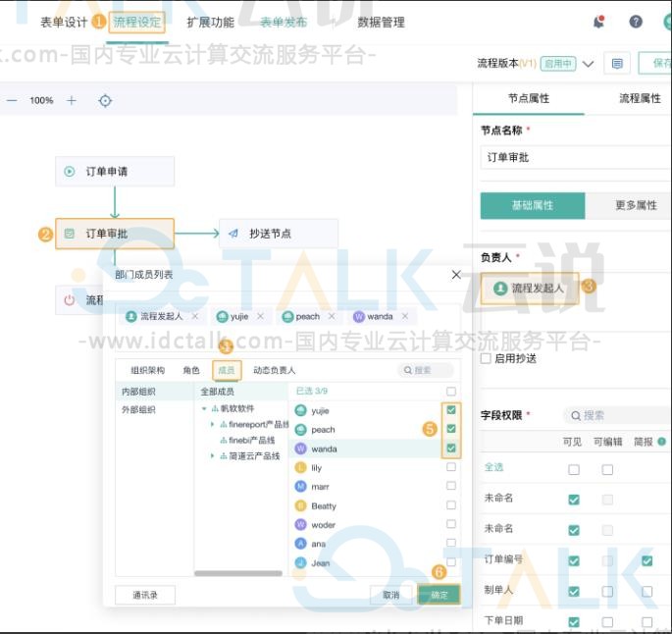
Task: Uncheck yujie member checkbox
Action: point(451,410)
